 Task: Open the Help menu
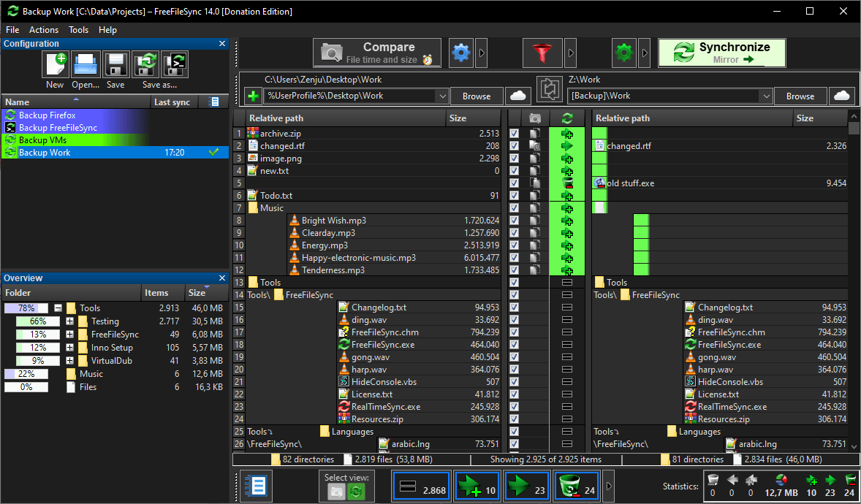pos(107,30)
